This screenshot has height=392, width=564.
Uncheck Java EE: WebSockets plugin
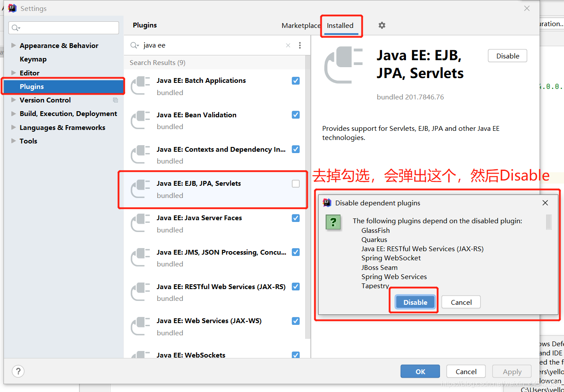(296, 355)
